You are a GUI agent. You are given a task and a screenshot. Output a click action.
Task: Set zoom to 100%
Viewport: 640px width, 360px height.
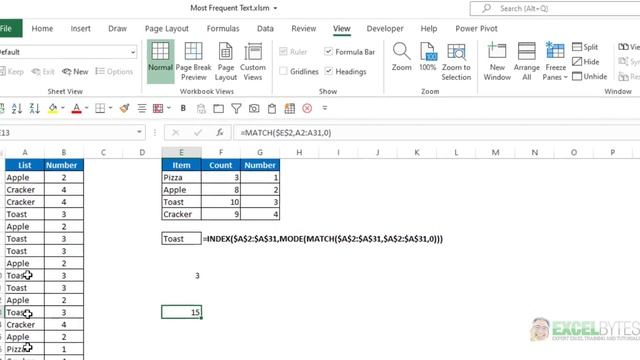click(428, 57)
